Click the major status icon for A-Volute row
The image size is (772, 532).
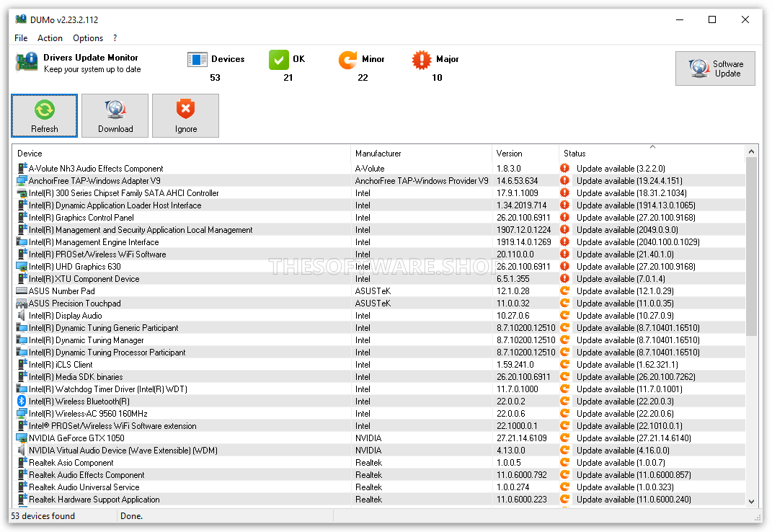pyautogui.click(x=564, y=168)
